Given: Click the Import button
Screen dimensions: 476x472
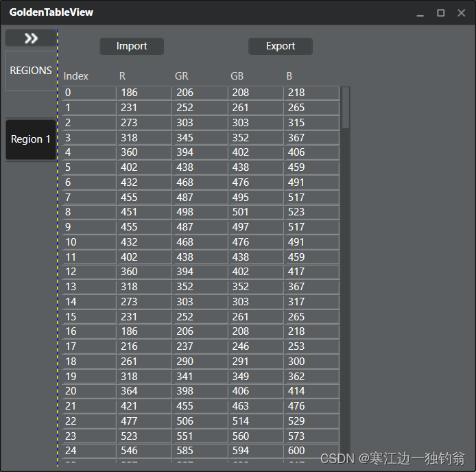Looking at the screenshot, I should 132,46.
